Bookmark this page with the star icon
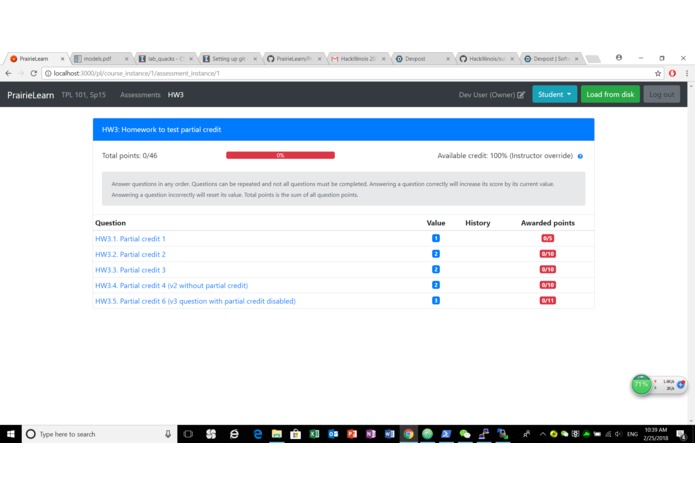This screenshot has height=494, width=695. click(x=658, y=74)
